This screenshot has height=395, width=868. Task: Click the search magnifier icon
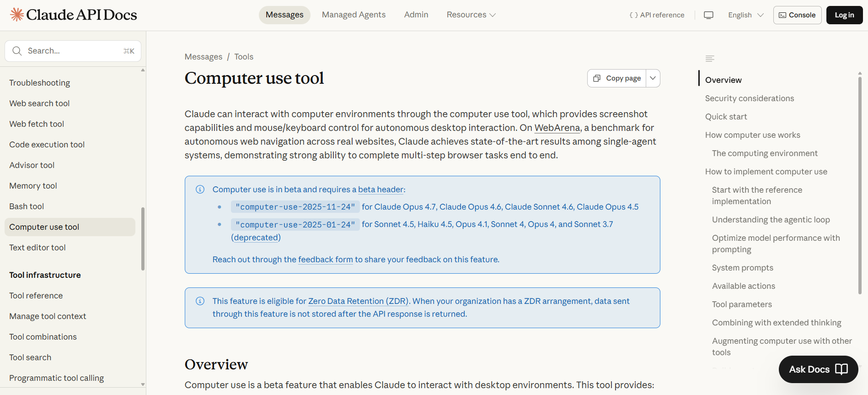tap(17, 51)
